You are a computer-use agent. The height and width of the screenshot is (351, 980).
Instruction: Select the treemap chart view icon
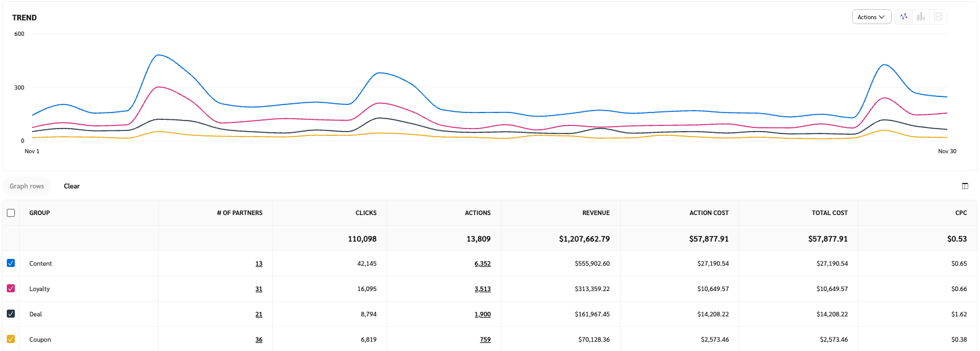[938, 17]
